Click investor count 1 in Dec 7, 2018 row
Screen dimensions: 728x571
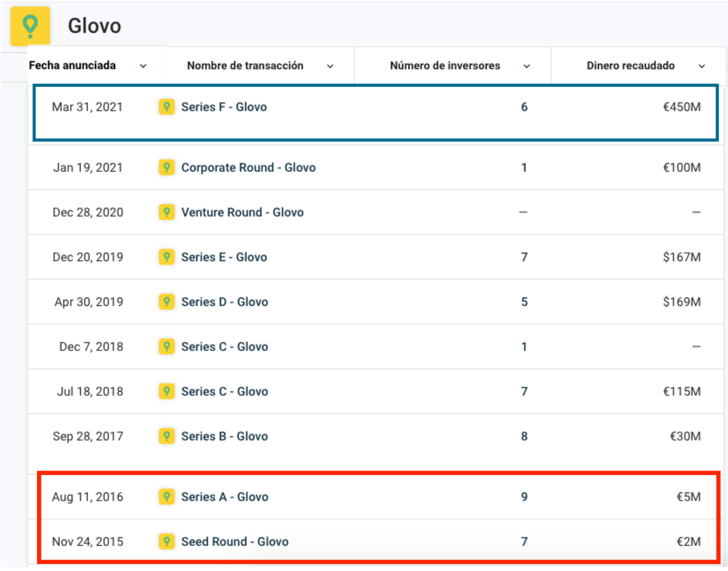(524, 347)
